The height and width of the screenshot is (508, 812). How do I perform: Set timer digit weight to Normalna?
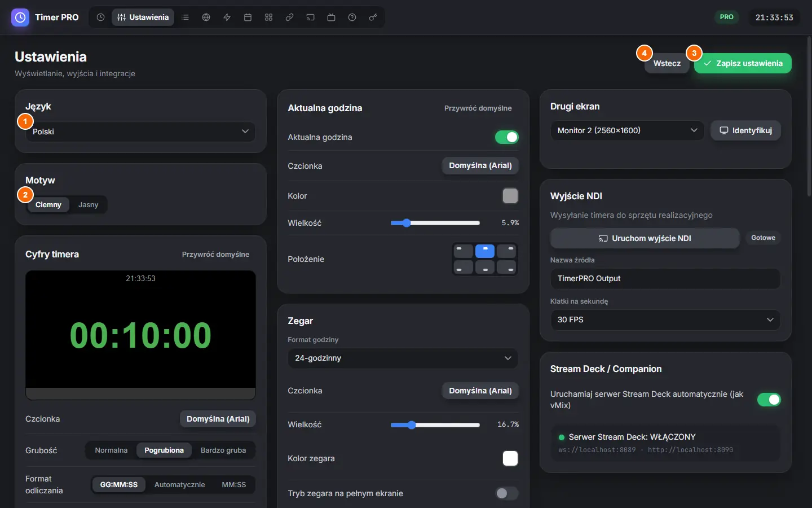pyautogui.click(x=111, y=450)
